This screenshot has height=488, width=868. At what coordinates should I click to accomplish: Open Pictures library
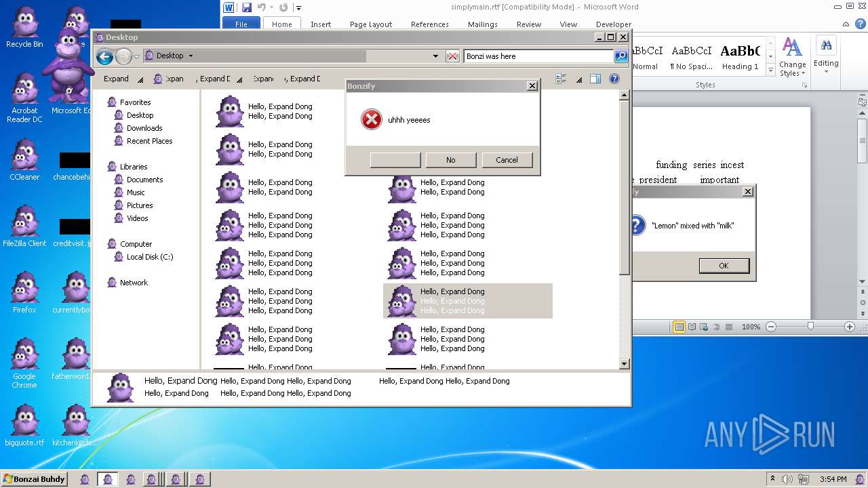tap(140, 205)
